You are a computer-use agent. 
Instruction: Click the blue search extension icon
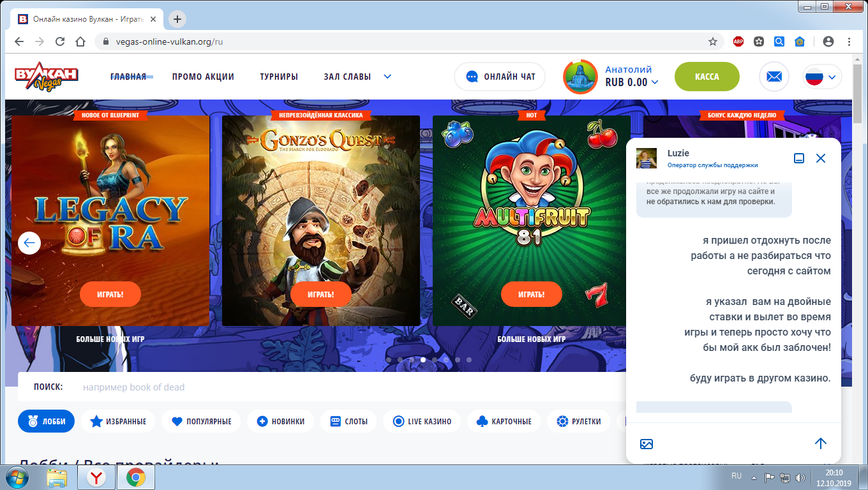pyautogui.click(x=779, y=41)
